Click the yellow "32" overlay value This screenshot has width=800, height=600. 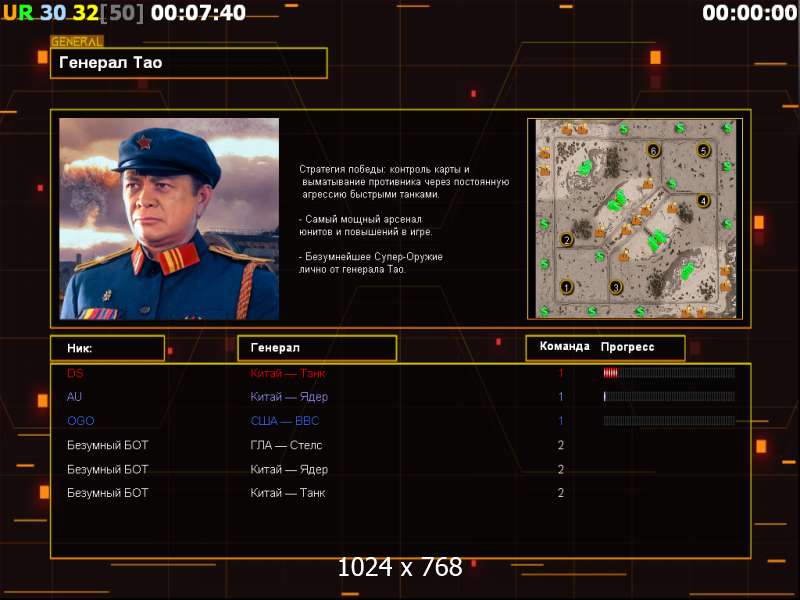pyautogui.click(x=85, y=13)
